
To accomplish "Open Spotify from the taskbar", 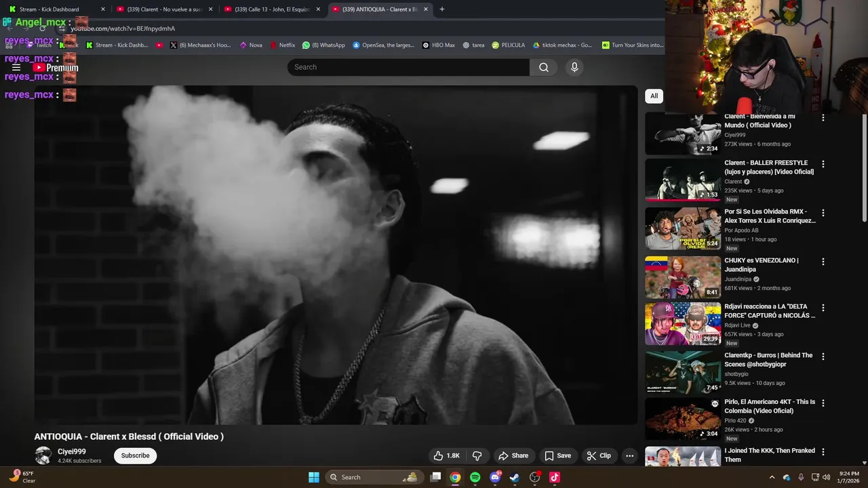I will coord(475,477).
